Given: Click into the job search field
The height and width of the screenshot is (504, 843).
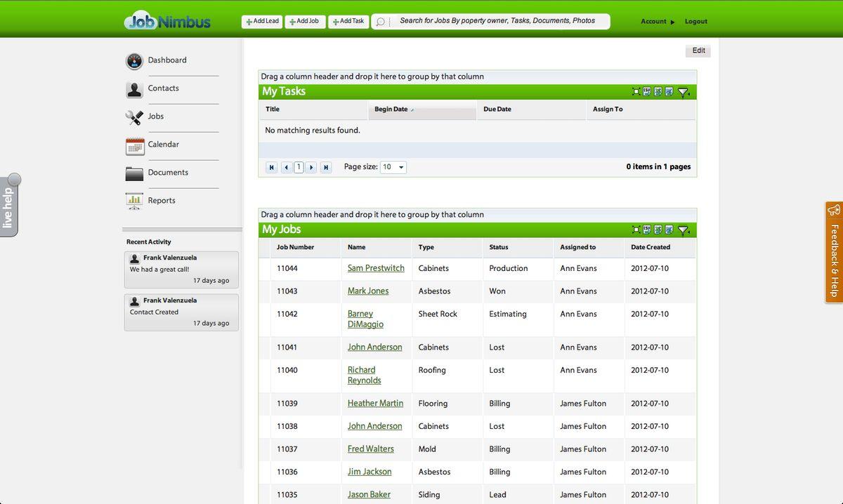Looking at the screenshot, I should tap(497, 21).
